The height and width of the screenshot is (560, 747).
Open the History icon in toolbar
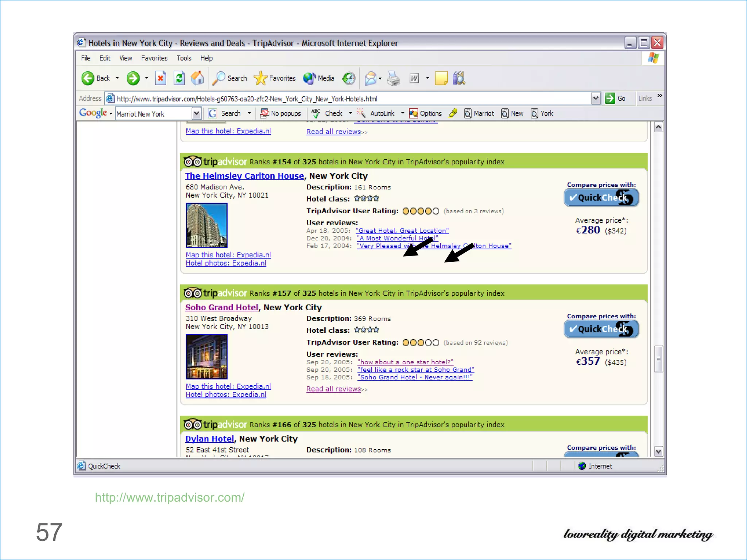tap(349, 78)
